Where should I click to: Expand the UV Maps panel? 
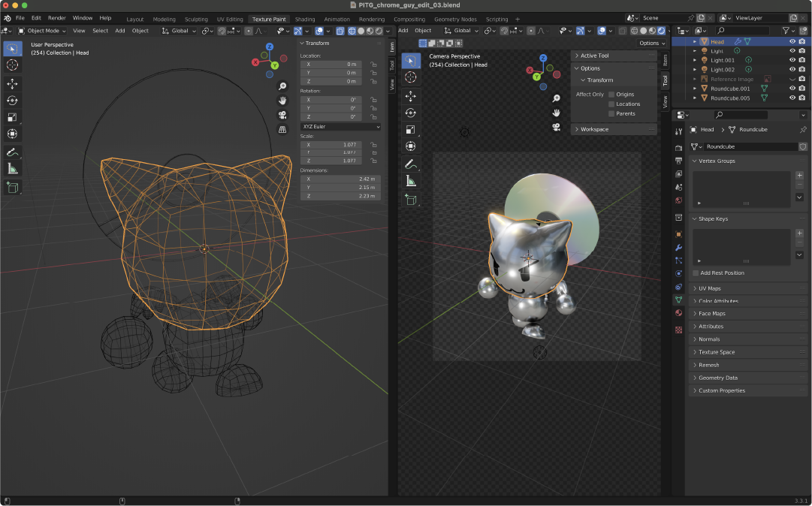pyautogui.click(x=709, y=288)
